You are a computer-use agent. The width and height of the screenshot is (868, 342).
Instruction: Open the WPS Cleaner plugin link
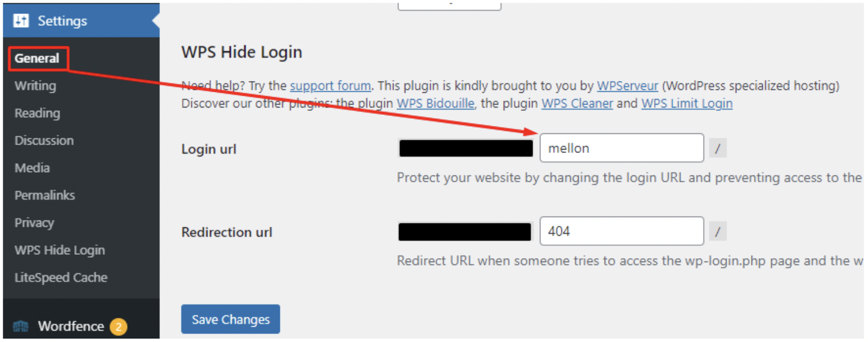tap(577, 103)
